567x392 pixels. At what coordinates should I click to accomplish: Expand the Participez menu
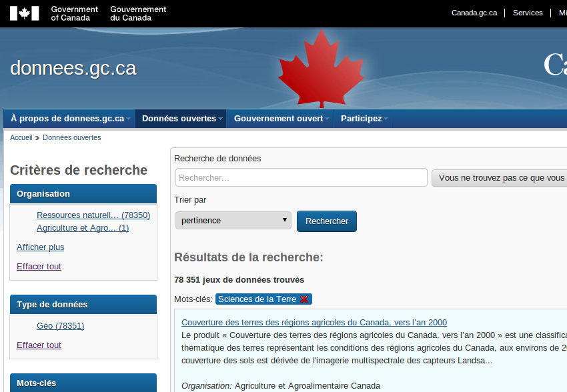point(364,119)
